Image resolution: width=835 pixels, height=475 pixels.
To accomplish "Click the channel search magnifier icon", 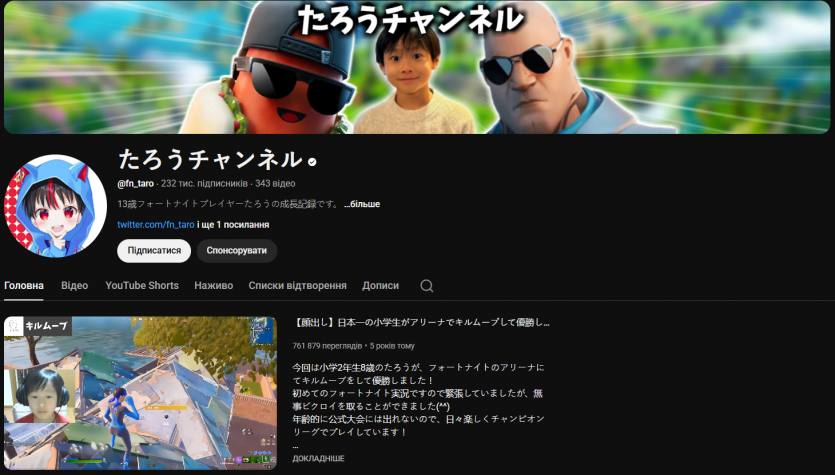I will click(x=427, y=286).
